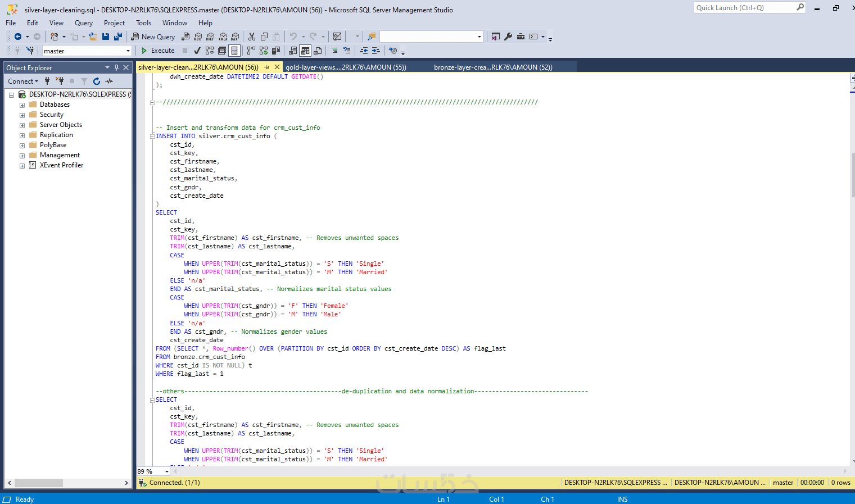Viewport: 855px width, 504px height.
Task: Open the Toolbox icon
Action: click(x=521, y=37)
